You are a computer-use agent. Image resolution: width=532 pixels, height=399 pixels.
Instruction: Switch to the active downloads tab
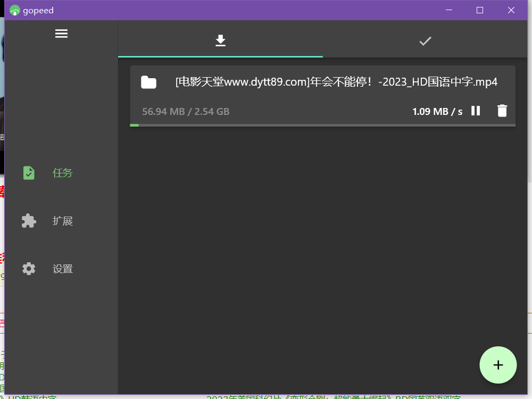click(220, 40)
